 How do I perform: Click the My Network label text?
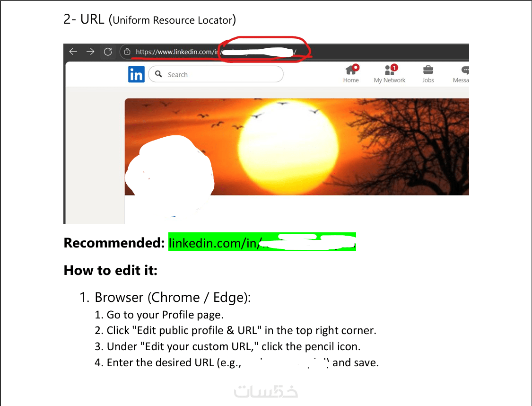(x=390, y=80)
